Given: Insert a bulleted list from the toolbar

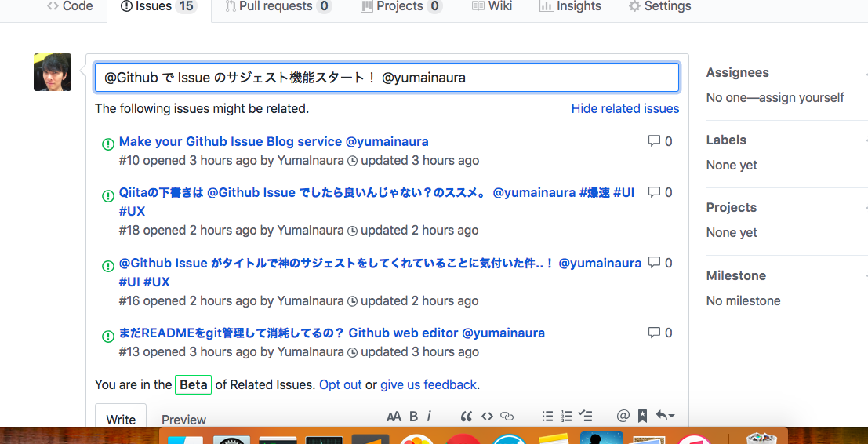Looking at the screenshot, I should point(547,417).
